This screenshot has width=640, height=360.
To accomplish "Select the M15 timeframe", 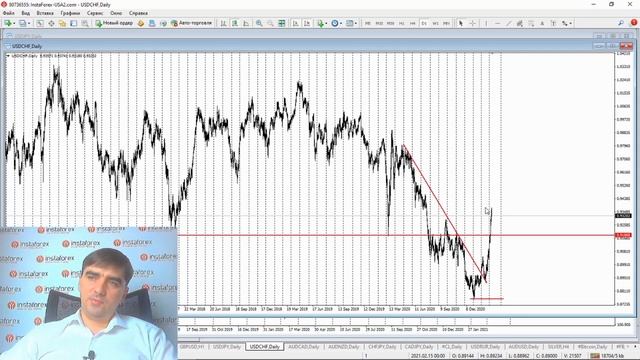I will pyautogui.click(x=379, y=23).
